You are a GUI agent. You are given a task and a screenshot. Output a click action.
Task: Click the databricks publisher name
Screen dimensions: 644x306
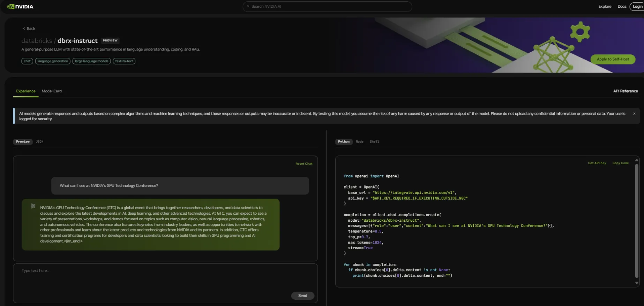pos(37,41)
